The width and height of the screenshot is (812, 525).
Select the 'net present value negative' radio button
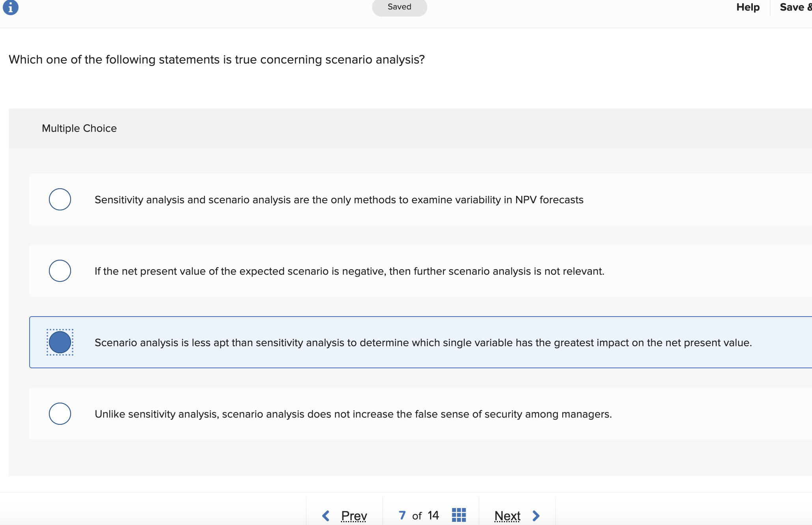click(60, 271)
